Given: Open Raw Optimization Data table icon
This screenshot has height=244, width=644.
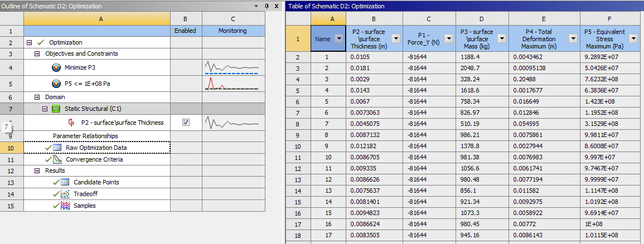Looking at the screenshot, I should tap(57, 148).
